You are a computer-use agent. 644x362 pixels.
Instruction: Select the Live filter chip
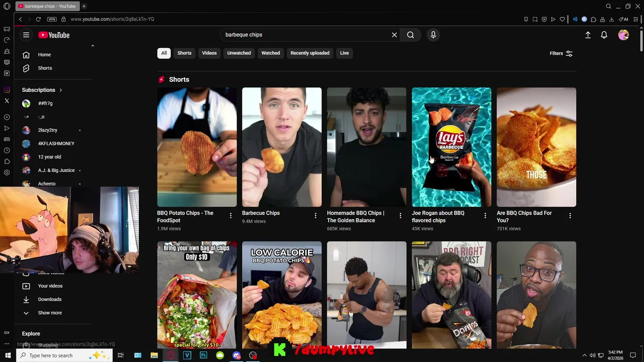pos(344,53)
